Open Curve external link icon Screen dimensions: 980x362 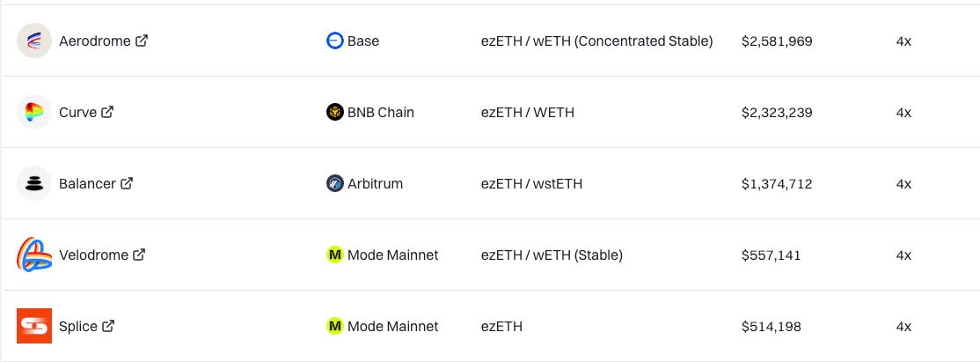[107, 112]
